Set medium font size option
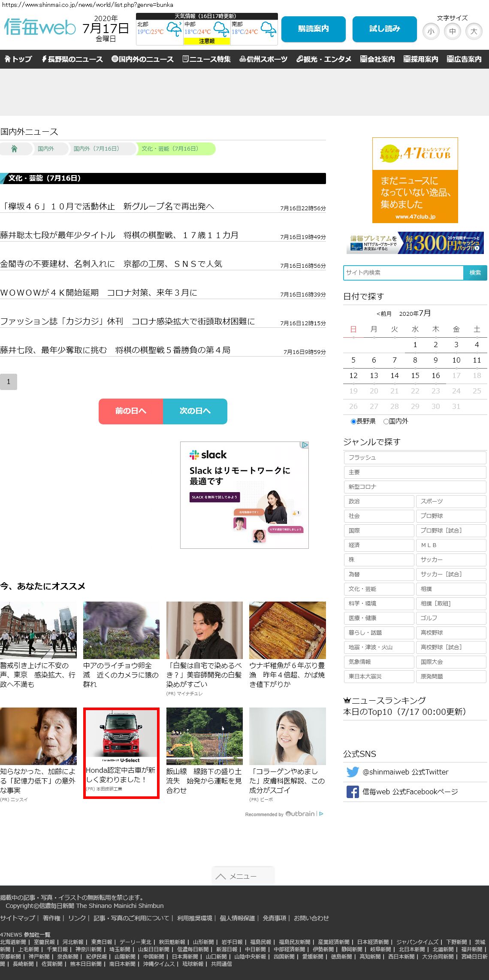489x980 pixels. [452, 31]
